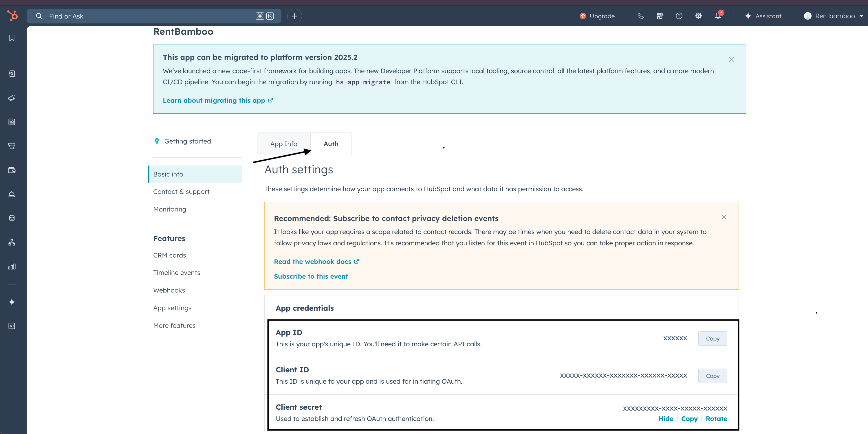The height and width of the screenshot is (434, 868).
Task: Open the Breeze AI sparkle sidebar icon
Action: (12, 302)
